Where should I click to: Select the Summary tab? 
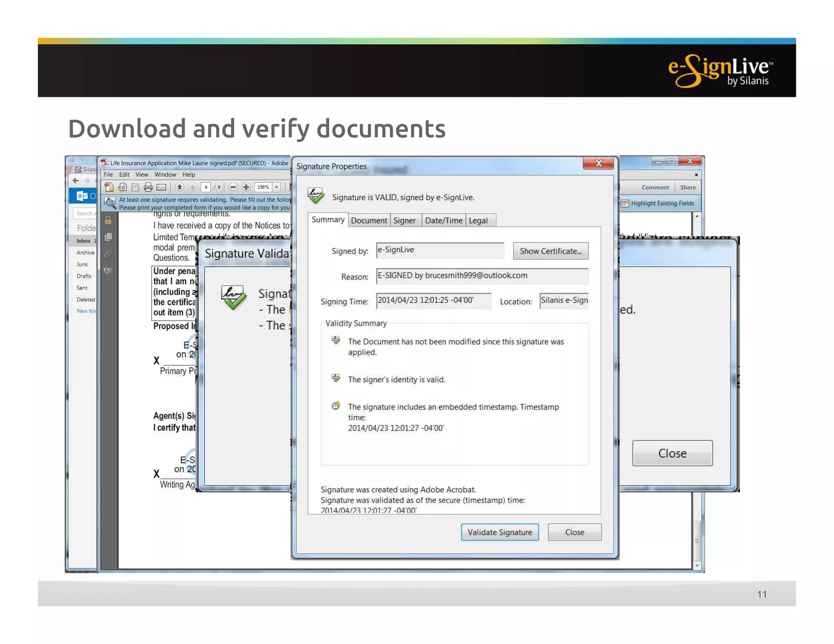(x=328, y=220)
